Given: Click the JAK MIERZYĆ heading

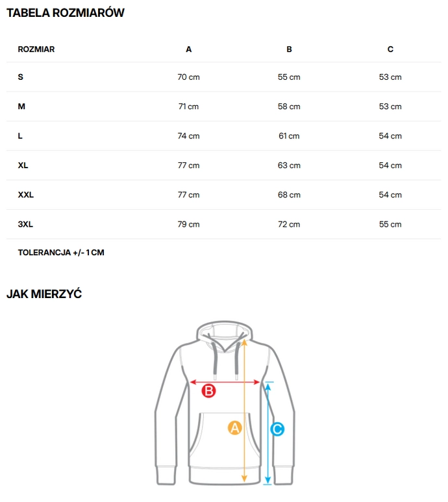Looking at the screenshot, I should pos(44,294).
